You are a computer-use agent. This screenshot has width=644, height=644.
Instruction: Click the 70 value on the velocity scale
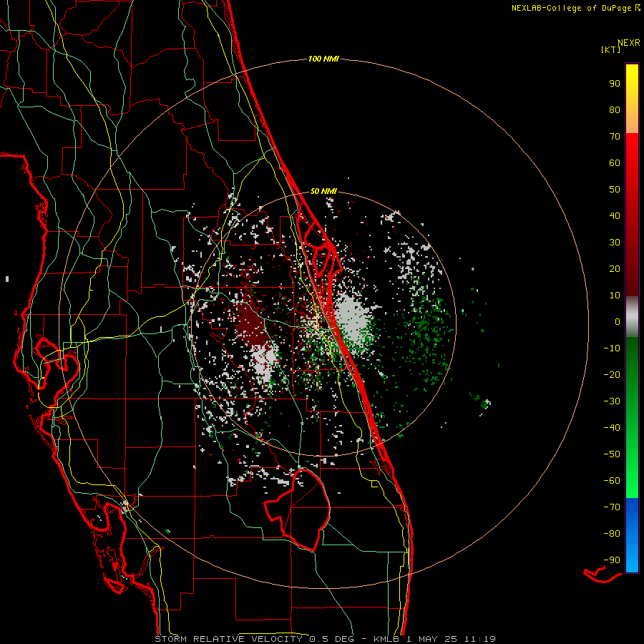click(x=615, y=137)
